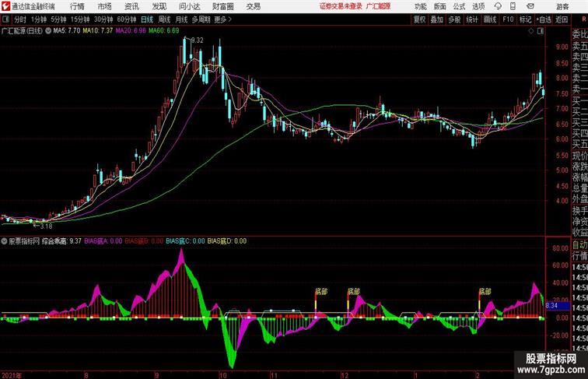Image resolution: width=588 pixels, height=379 pixels.
Task: Click the 综合乖离 9.37 value label
Action: pyautogui.click(x=62, y=241)
